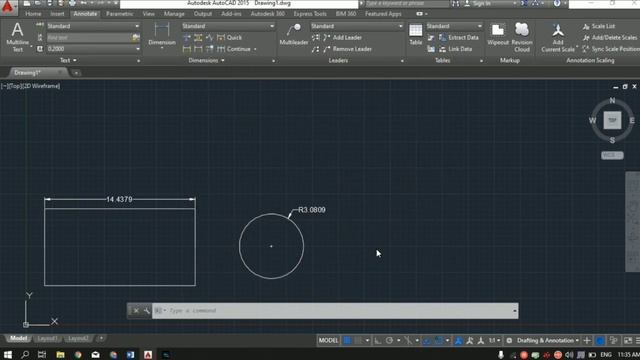Open Windows Start menu

[8, 355]
